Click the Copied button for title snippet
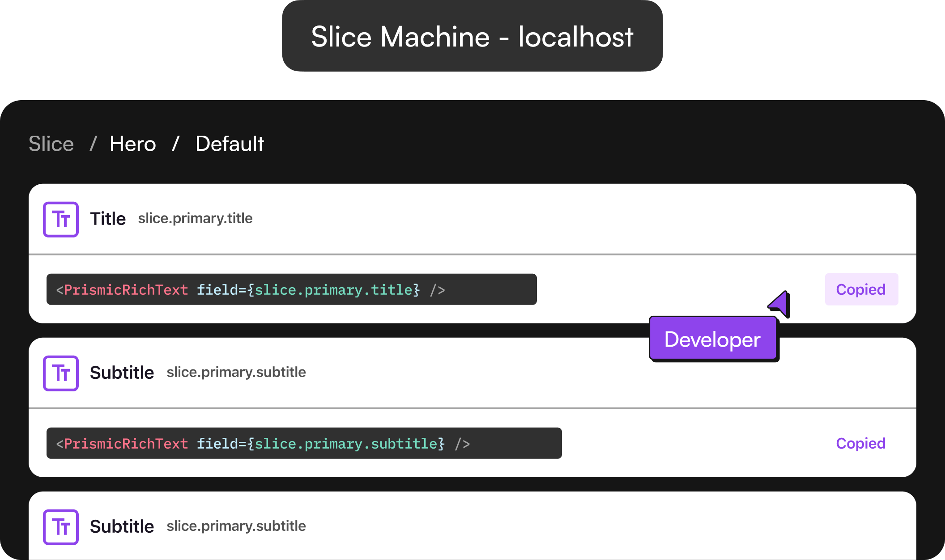Screen dimensions: 945x560 click(861, 289)
